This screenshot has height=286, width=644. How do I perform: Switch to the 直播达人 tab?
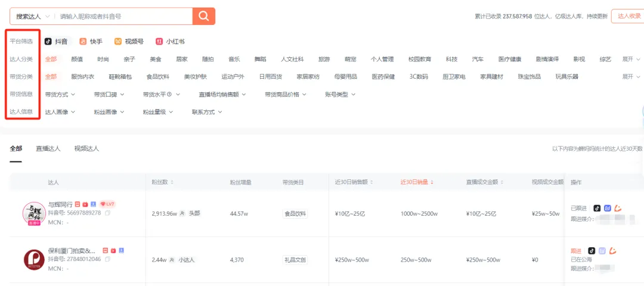point(48,148)
